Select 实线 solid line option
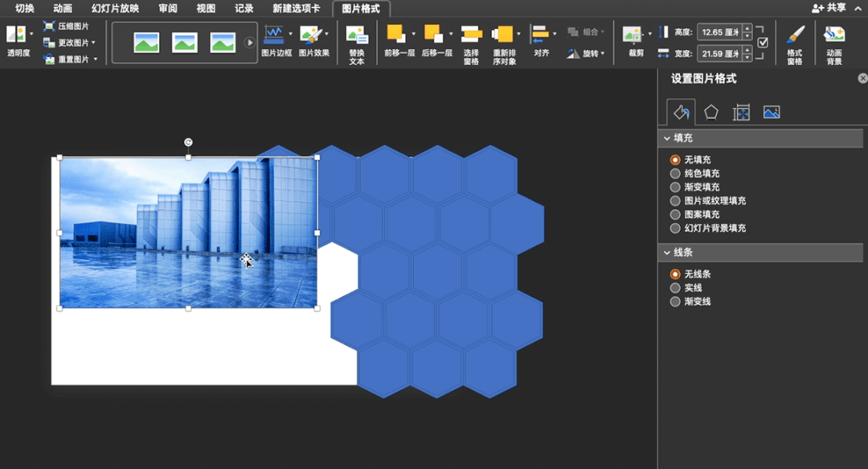 (x=686, y=288)
